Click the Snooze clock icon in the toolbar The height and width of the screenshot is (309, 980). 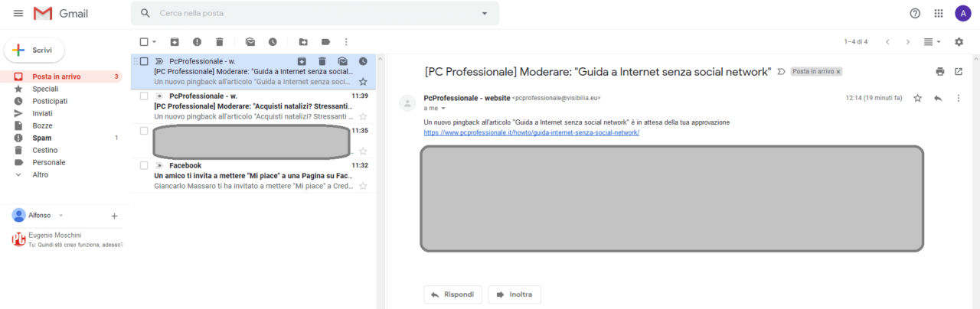point(273,42)
